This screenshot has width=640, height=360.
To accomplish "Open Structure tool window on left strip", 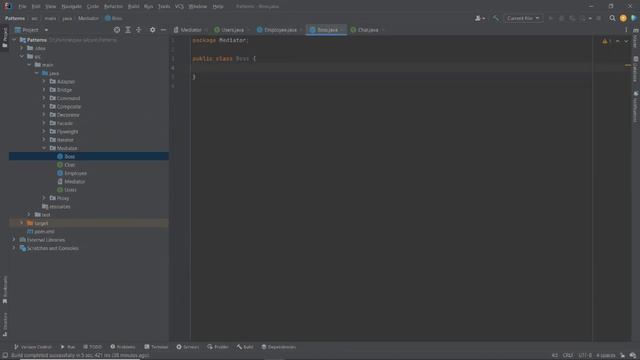I will (5, 324).
